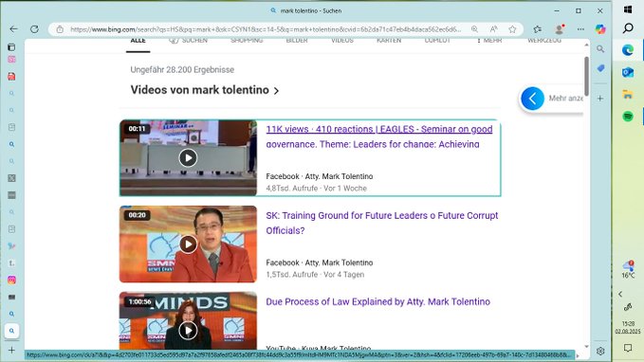Select the ALLE search tab

[138, 41]
